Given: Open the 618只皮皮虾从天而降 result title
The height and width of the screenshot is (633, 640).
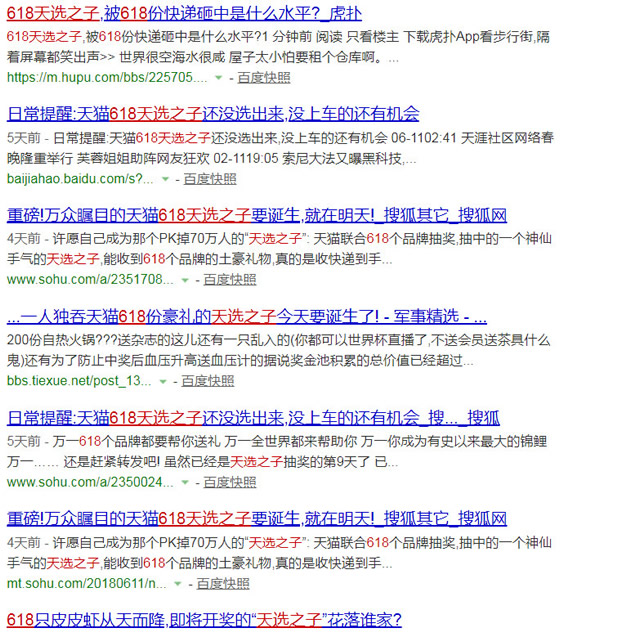Looking at the screenshot, I should point(204,620).
